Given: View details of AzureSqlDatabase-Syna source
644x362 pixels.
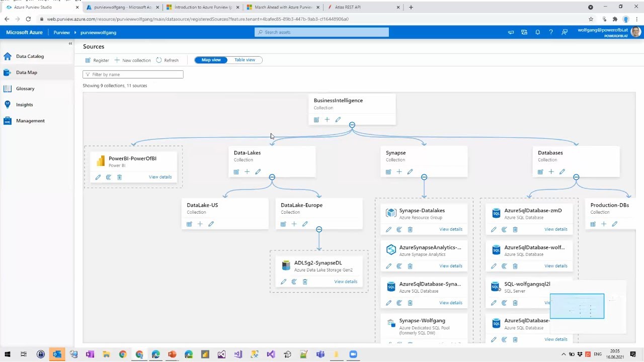Looking at the screenshot, I should point(451,303).
